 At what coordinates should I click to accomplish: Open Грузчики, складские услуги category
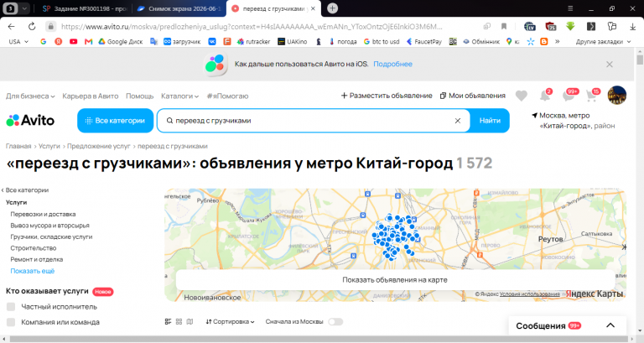51,237
